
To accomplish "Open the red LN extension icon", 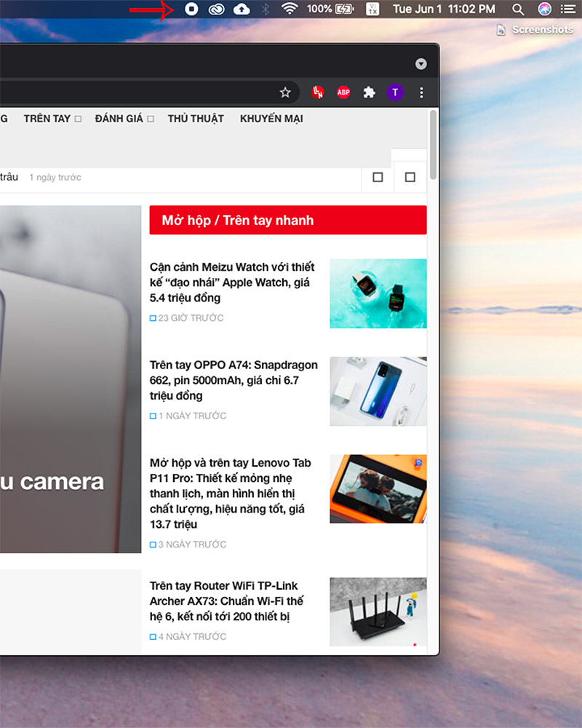I will point(318,92).
